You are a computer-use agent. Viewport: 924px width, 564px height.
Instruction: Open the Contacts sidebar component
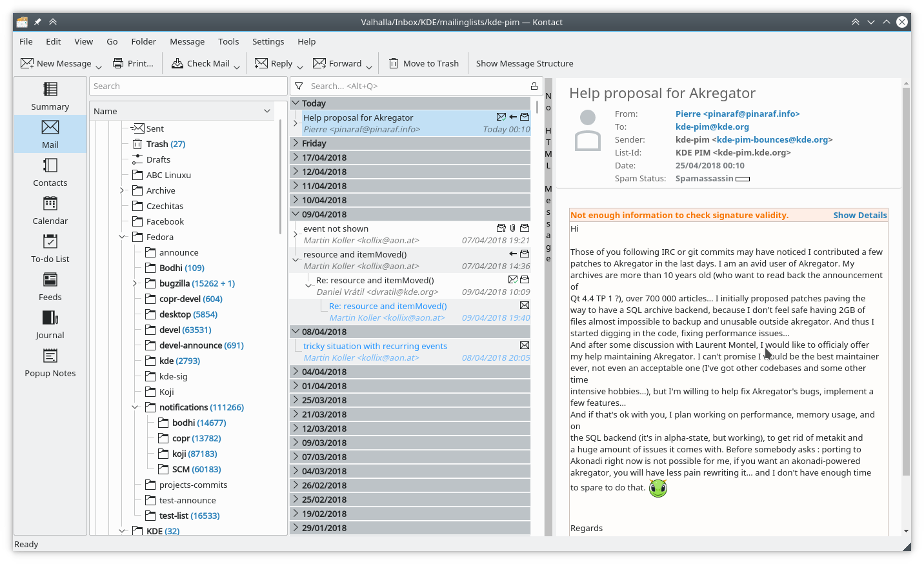tap(50, 172)
